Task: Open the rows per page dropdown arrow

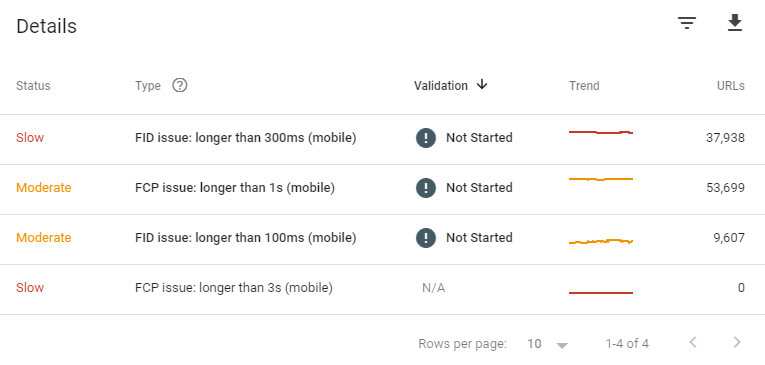Action: pyautogui.click(x=562, y=345)
